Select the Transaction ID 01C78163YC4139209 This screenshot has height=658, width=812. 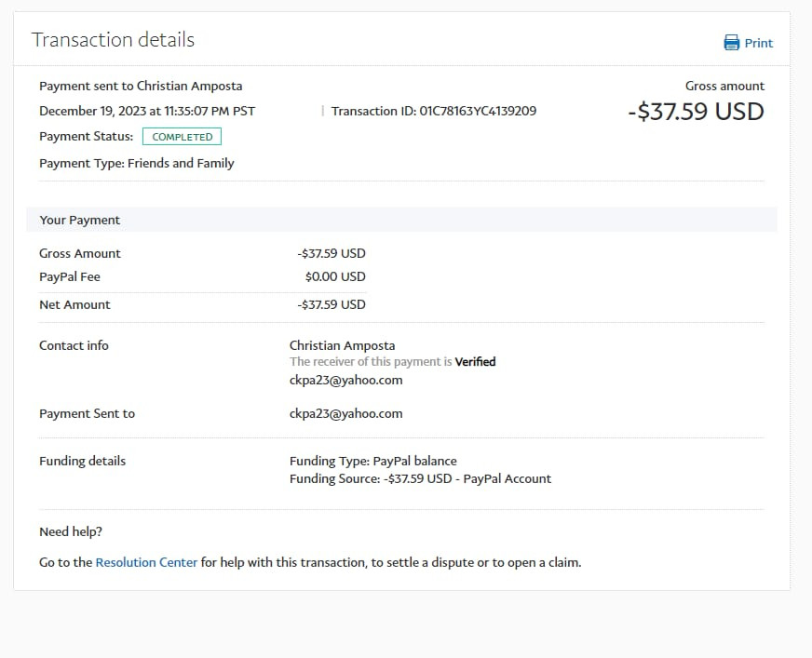point(477,111)
